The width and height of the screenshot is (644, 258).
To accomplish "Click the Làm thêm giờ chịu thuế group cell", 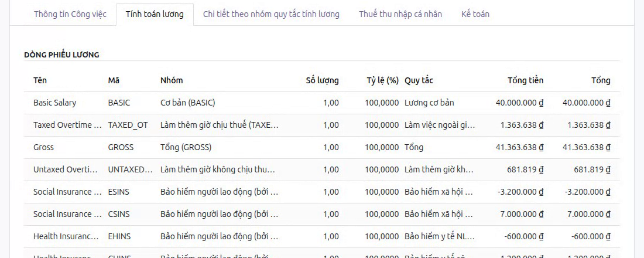I will point(220,125).
